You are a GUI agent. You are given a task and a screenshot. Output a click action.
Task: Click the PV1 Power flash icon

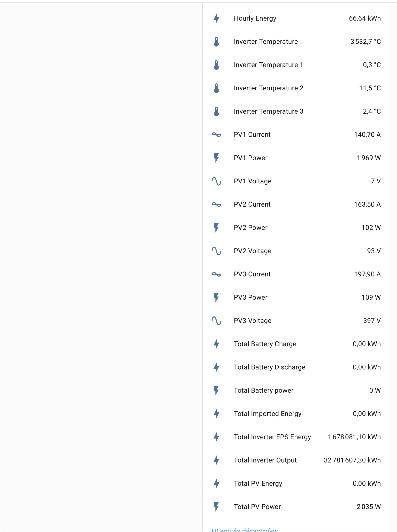coord(216,158)
